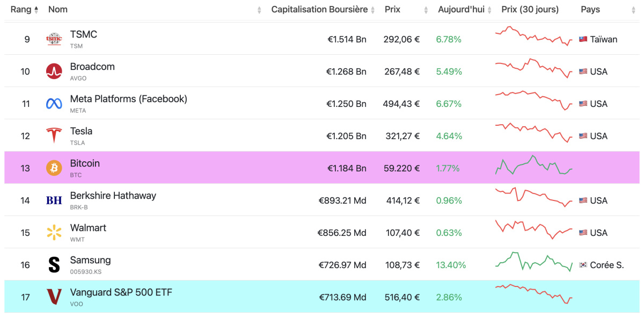Image resolution: width=644 pixels, height=316 pixels.
Task: Open the Samsung company link
Action: point(90,260)
